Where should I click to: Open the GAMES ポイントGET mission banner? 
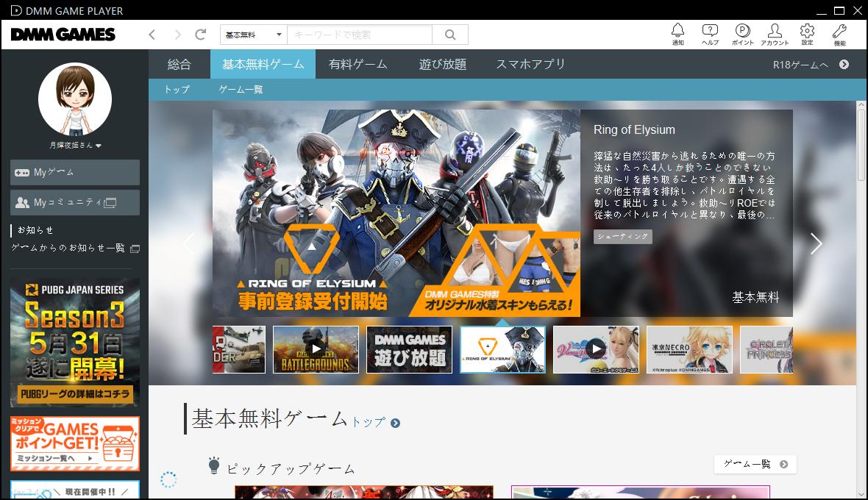75,443
